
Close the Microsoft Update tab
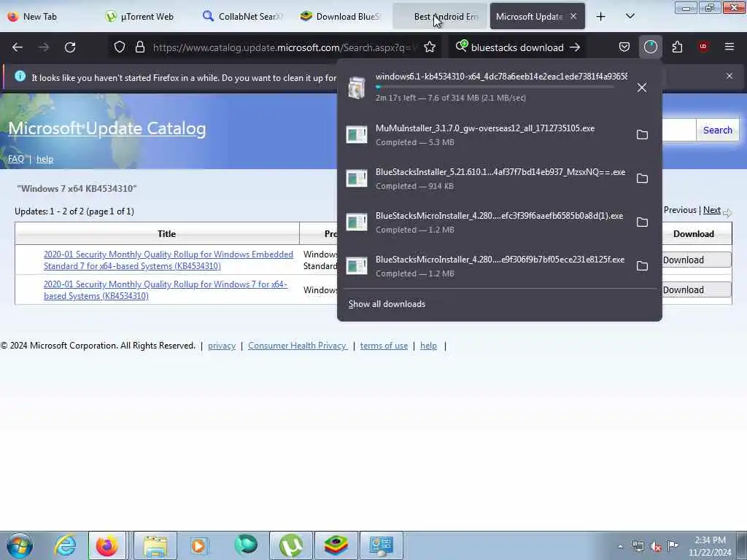pyautogui.click(x=573, y=16)
